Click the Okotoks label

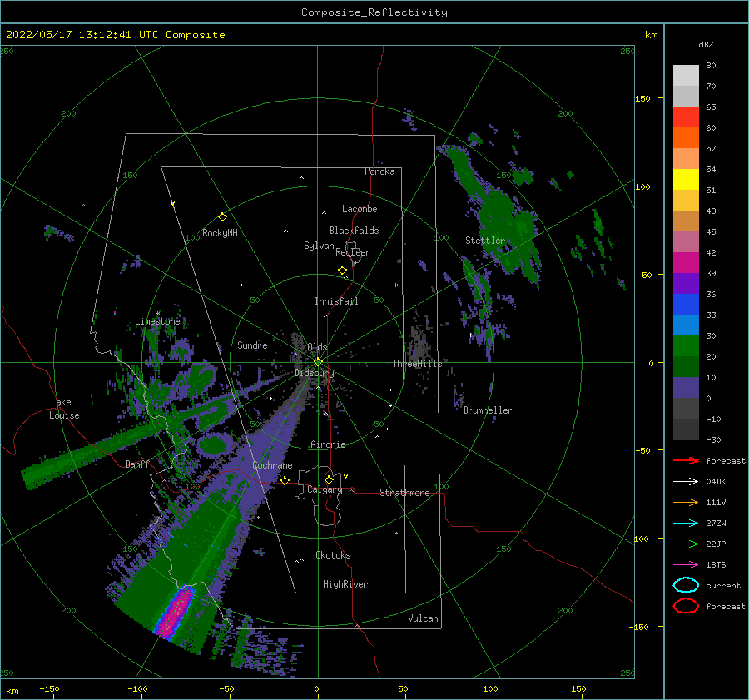(x=333, y=555)
